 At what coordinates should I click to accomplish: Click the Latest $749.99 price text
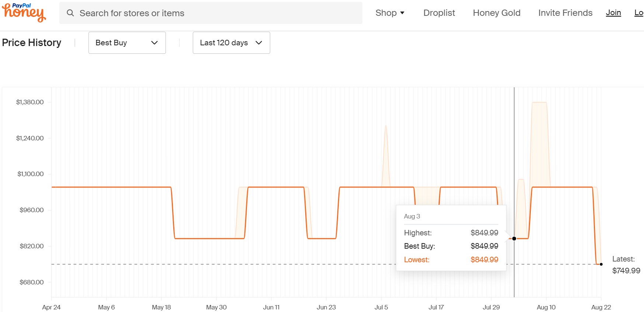[x=626, y=265]
